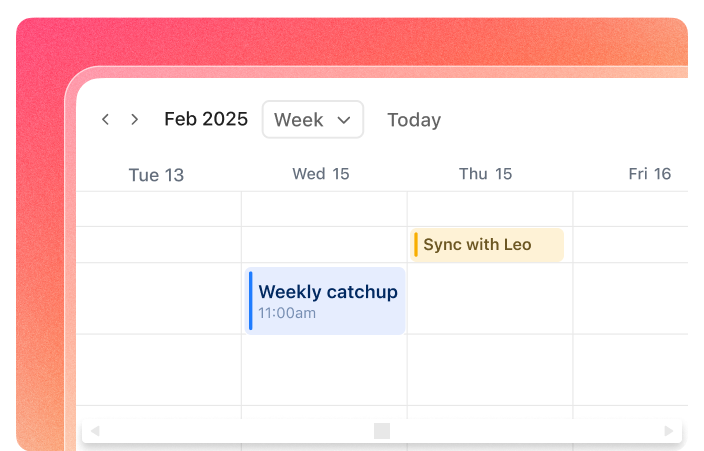Go to the previous week arrow

(x=106, y=120)
